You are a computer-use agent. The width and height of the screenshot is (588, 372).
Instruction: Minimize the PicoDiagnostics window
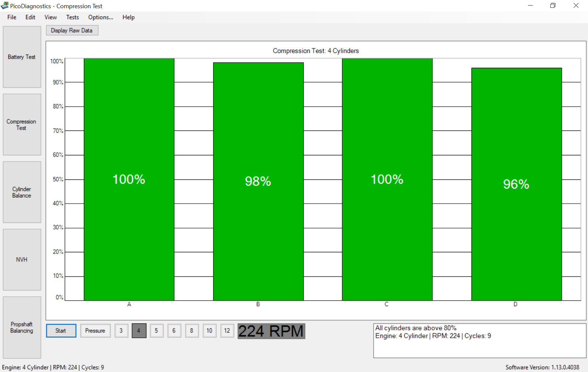(530, 6)
